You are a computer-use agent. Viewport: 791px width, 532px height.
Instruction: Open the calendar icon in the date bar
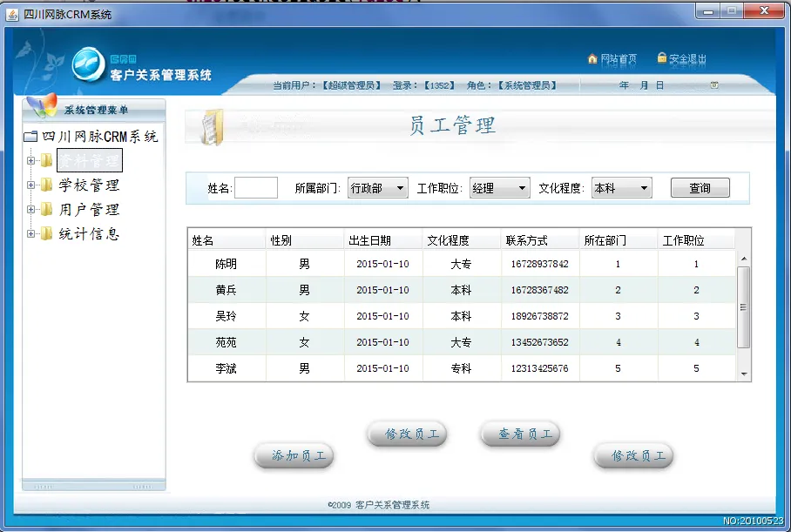coord(714,85)
